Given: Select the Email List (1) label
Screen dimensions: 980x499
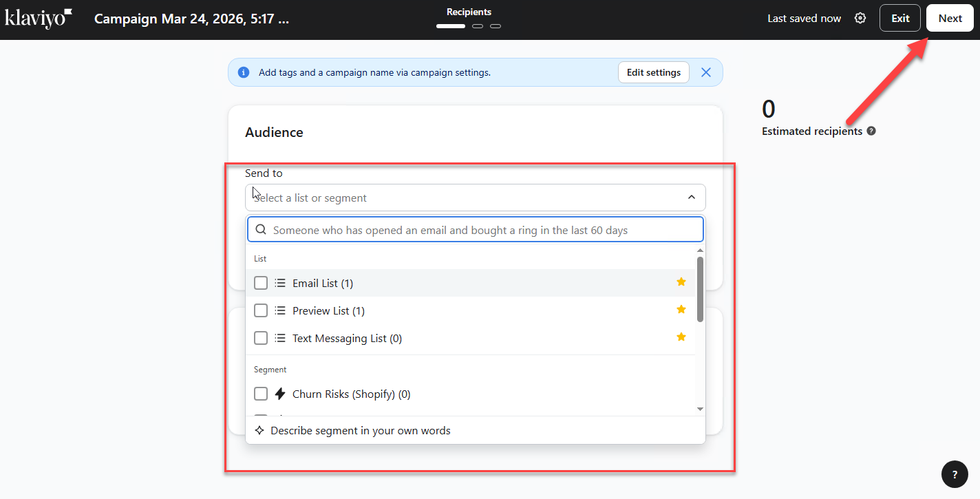Looking at the screenshot, I should pos(323,283).
